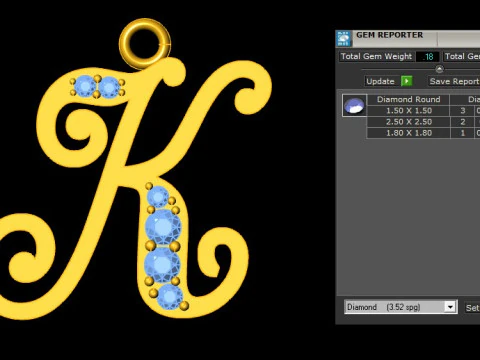
Task: Click the Diamond Round column header
Action: coord(409,99)
